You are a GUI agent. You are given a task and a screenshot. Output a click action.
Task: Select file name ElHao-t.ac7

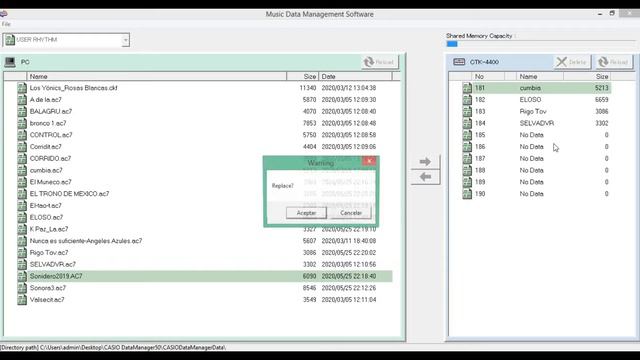pos(46,206)
